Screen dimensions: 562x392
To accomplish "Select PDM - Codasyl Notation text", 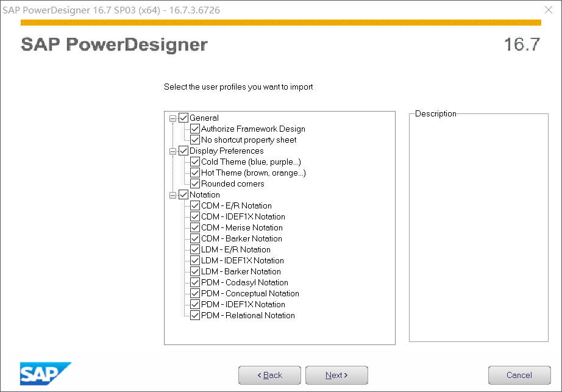I will (x=244, y=282).
